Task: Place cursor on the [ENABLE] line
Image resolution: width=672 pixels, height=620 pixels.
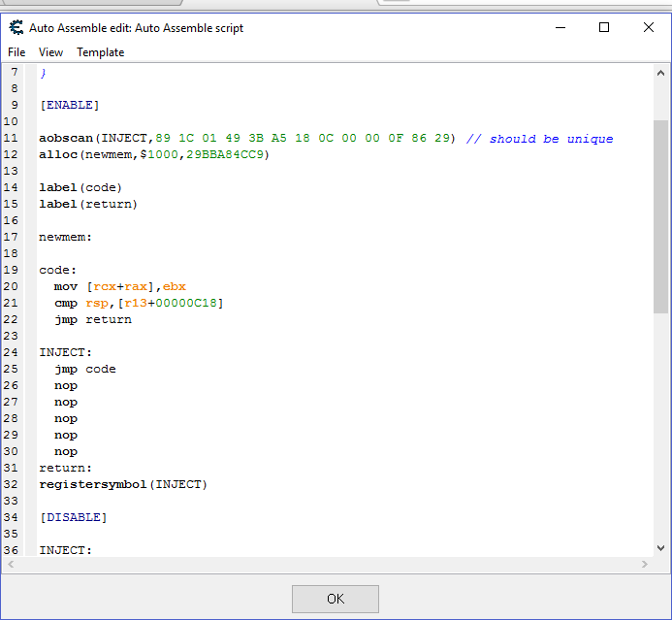Action: click(x=69, y=105)
